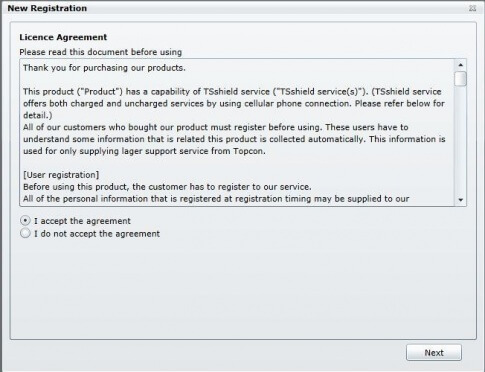Click the '[User registration]' section heading
Image resolution: width=485 pixels, height=372 pixels.
[x=61, y=175]
